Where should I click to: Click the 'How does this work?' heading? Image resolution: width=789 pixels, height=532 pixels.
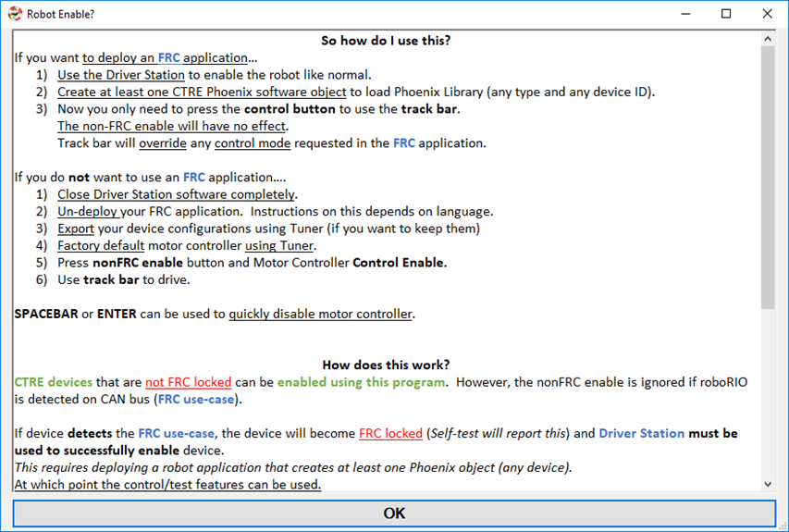[386, 365]
